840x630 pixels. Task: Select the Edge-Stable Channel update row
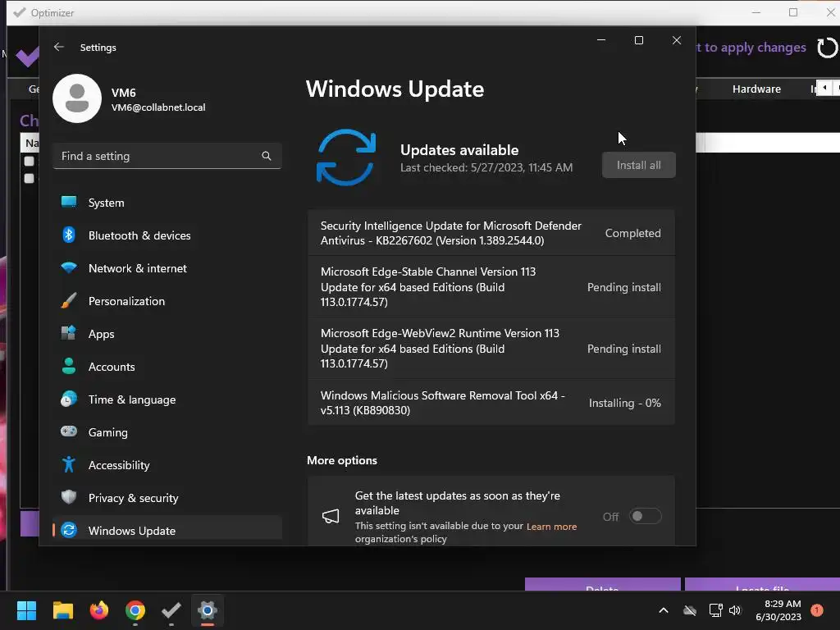491,287
